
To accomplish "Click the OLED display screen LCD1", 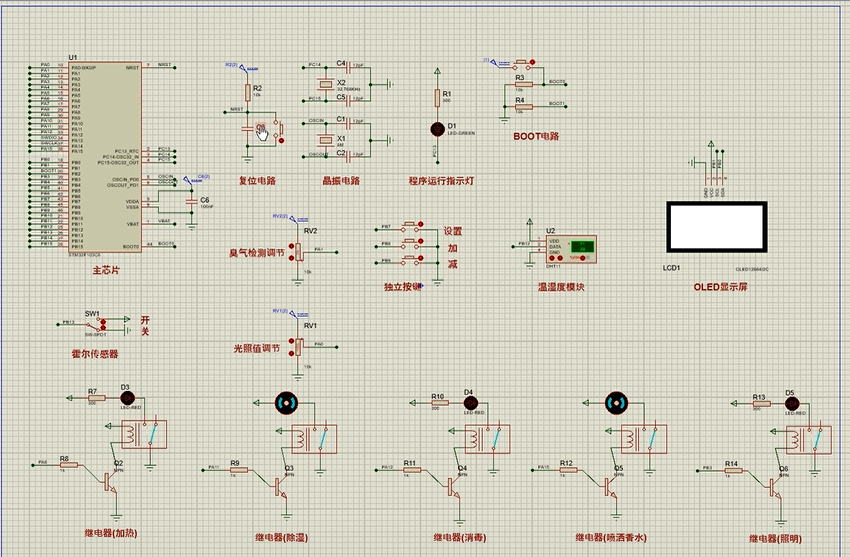I will [x=715, y=228].
